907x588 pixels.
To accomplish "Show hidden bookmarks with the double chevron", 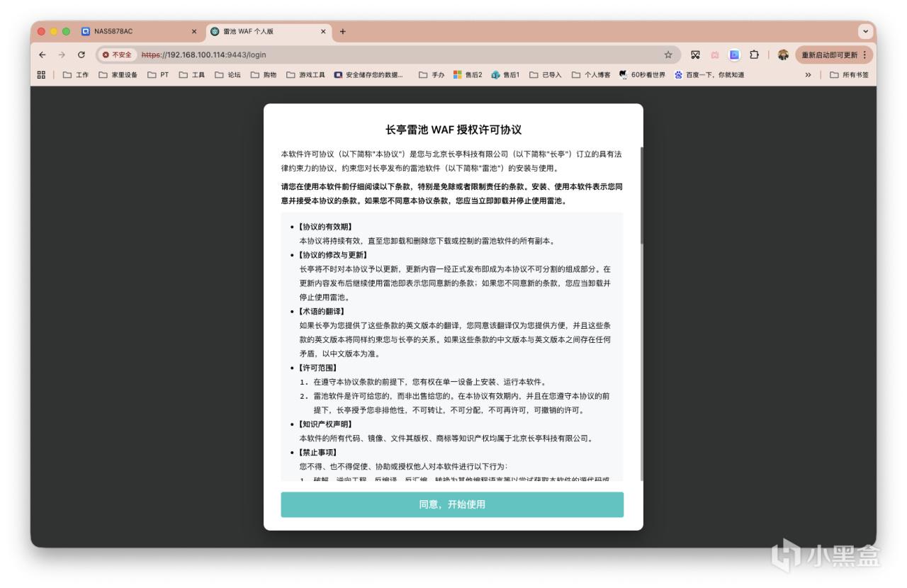I will pos(808,74).
